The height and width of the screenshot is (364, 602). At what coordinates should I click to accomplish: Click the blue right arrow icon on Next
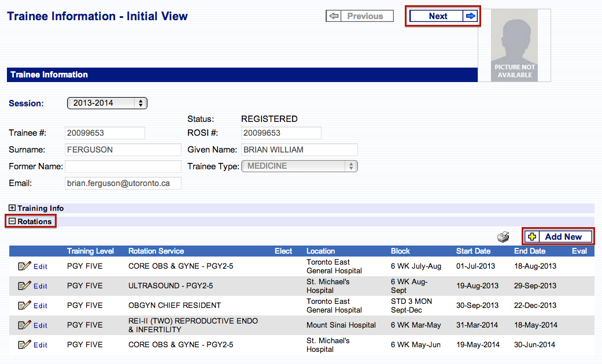(x=470, y=16)
